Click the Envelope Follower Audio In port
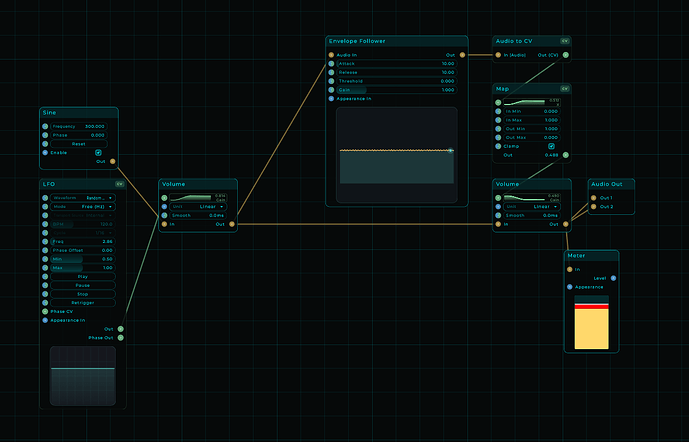The image size is (689, 442). tap(331, 55)
